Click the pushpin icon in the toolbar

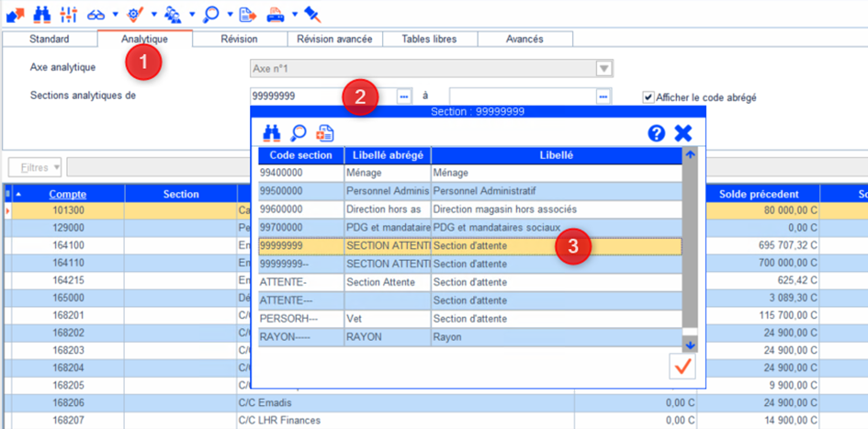click(312, 14)
